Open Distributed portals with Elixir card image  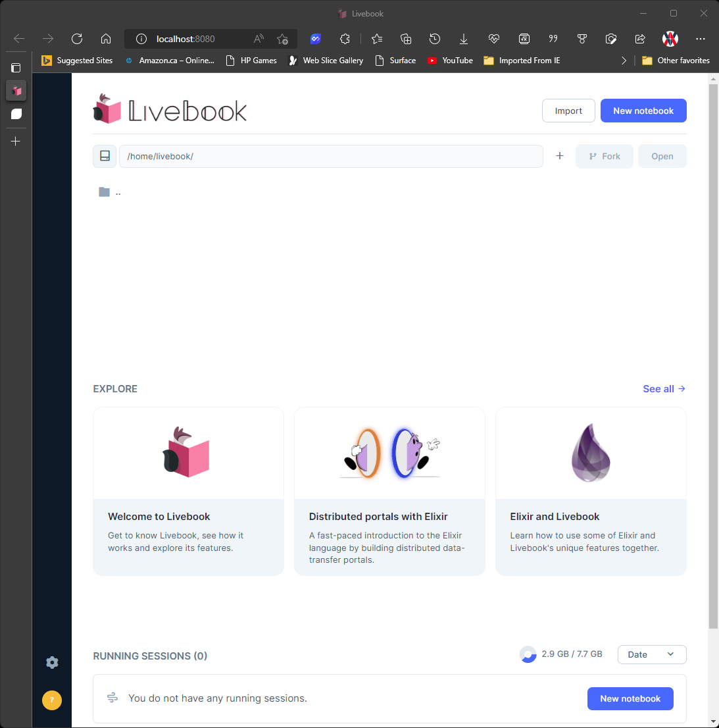coord(389,454)
